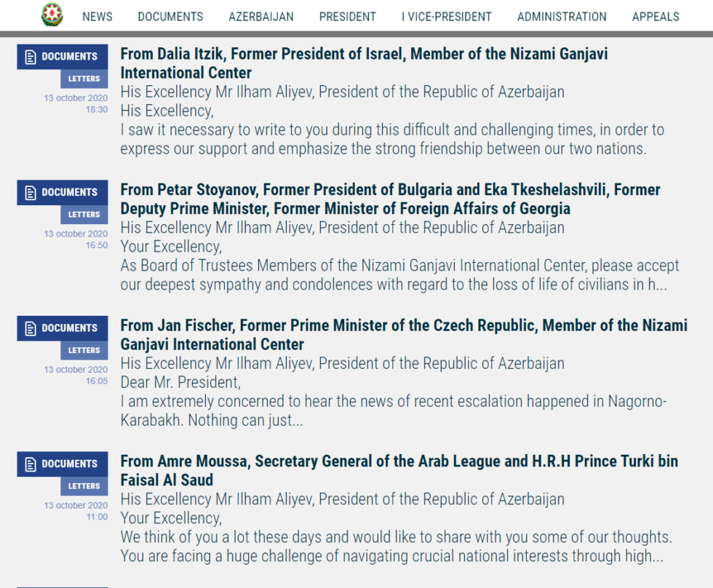Open the NEWS menu

(x=97, y=17)
